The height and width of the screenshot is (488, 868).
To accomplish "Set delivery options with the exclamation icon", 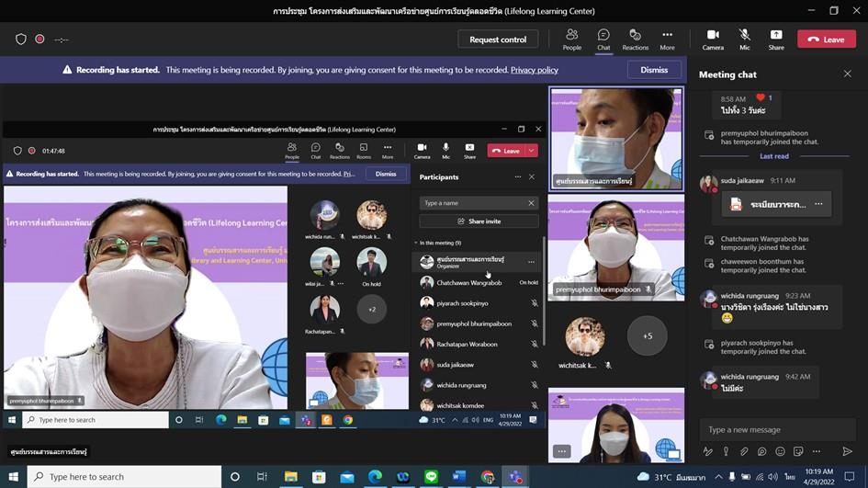I will (x=726, y=451).
